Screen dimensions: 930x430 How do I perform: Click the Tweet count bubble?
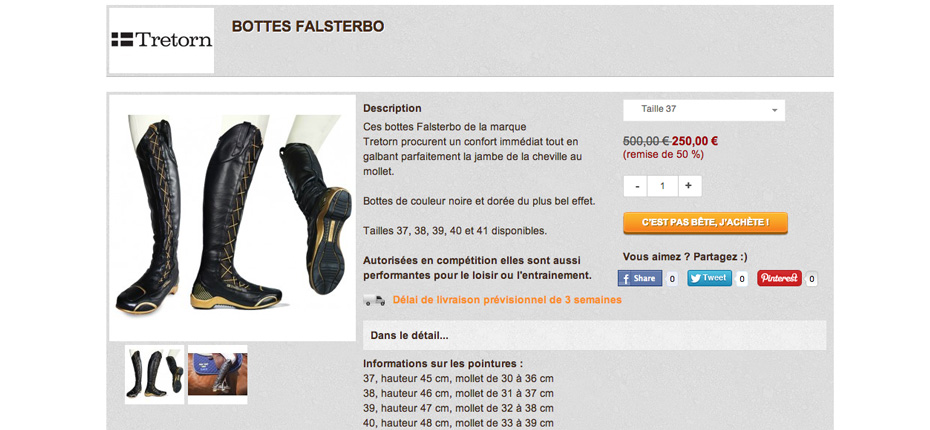(x=741, y=279)
